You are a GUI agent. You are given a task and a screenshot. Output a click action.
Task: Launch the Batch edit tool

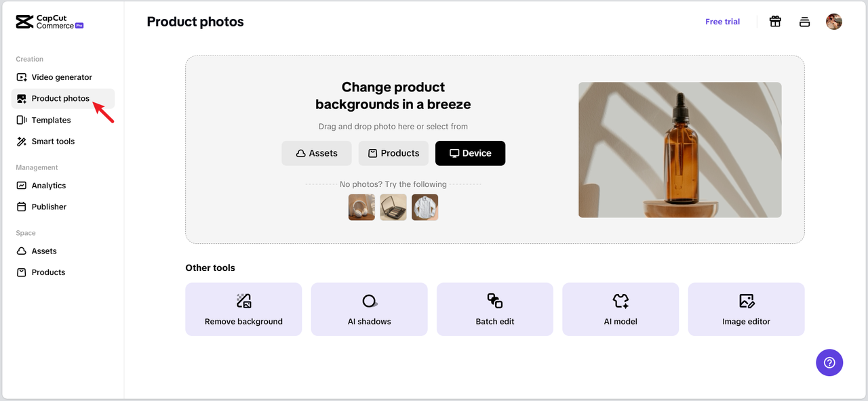[495, 310]
